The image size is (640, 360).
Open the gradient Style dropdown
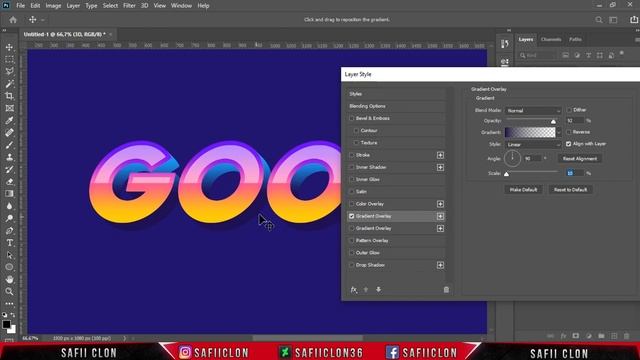tap(533, 144)
